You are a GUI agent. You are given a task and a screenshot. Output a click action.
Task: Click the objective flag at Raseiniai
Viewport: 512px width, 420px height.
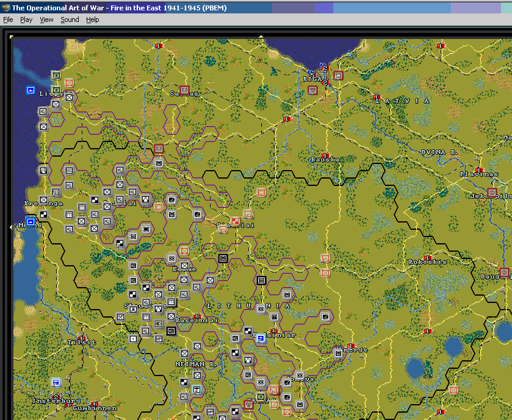click(x=197, y=316)
